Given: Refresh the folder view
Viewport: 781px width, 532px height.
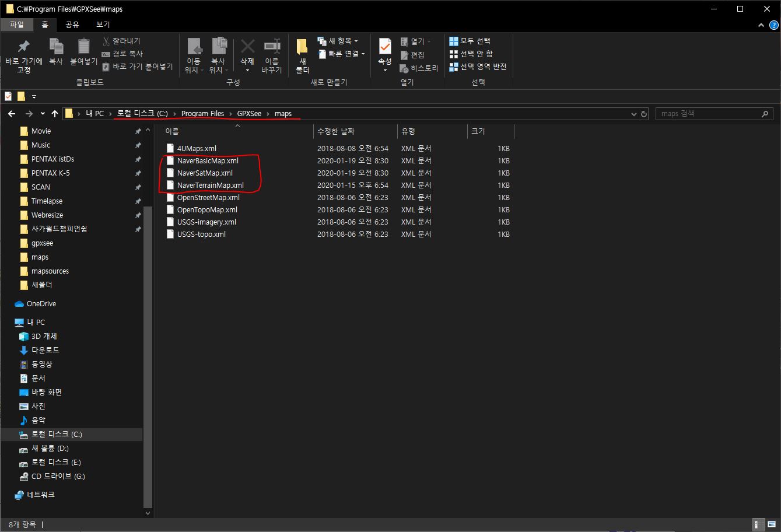Looking at the screenshot, I should [x=644, y=114].
